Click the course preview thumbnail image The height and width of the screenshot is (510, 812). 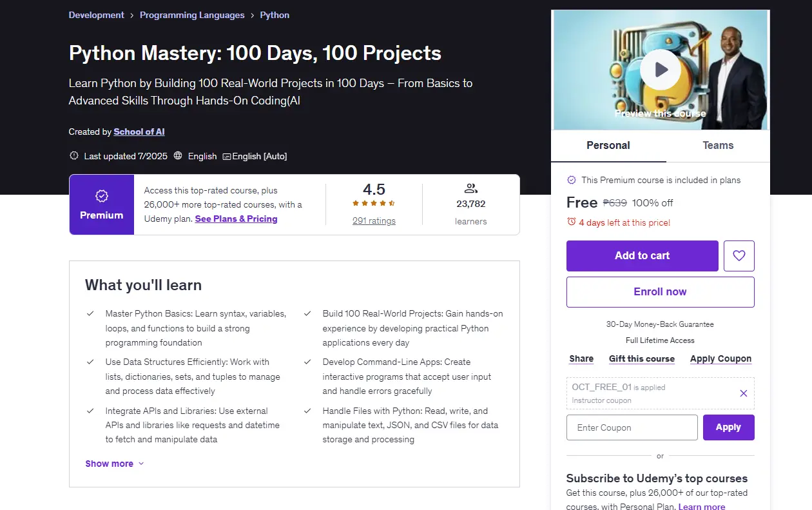pyautogui.click(x=661, y=70)
